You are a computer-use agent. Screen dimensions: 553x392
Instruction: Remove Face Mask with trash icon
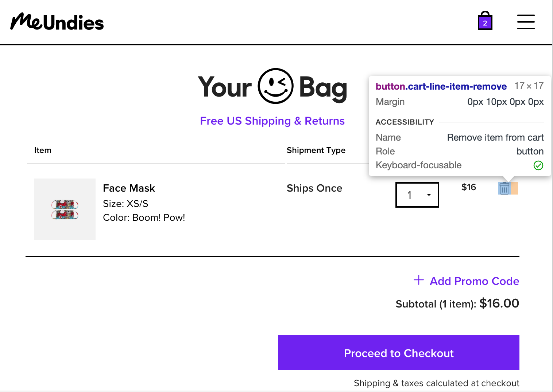[504, 188]
